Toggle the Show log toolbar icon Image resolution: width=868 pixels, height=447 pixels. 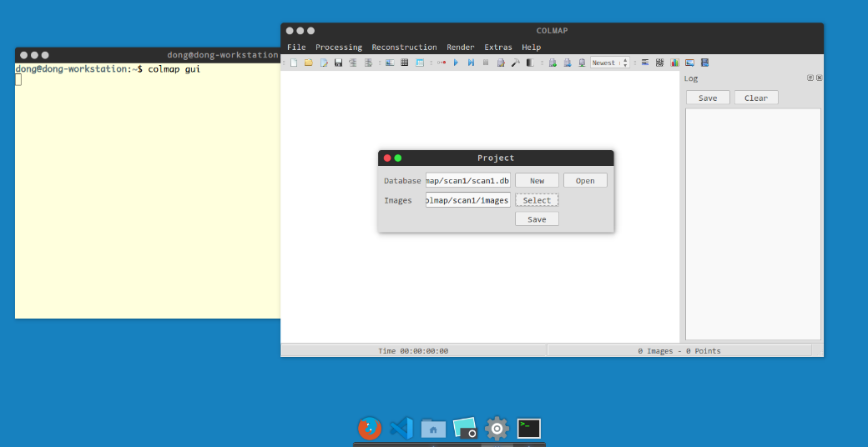pyautogui.click(x=645, y=63)
